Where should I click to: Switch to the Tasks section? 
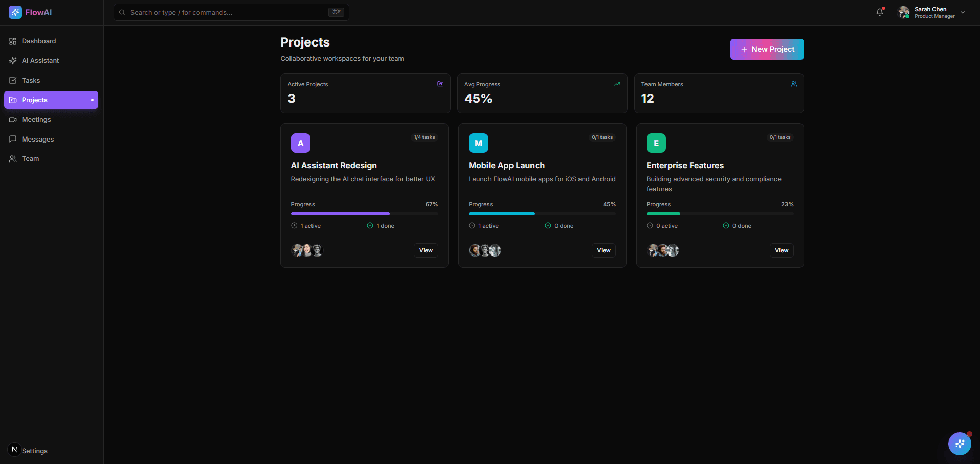click(x=31, y=80)
